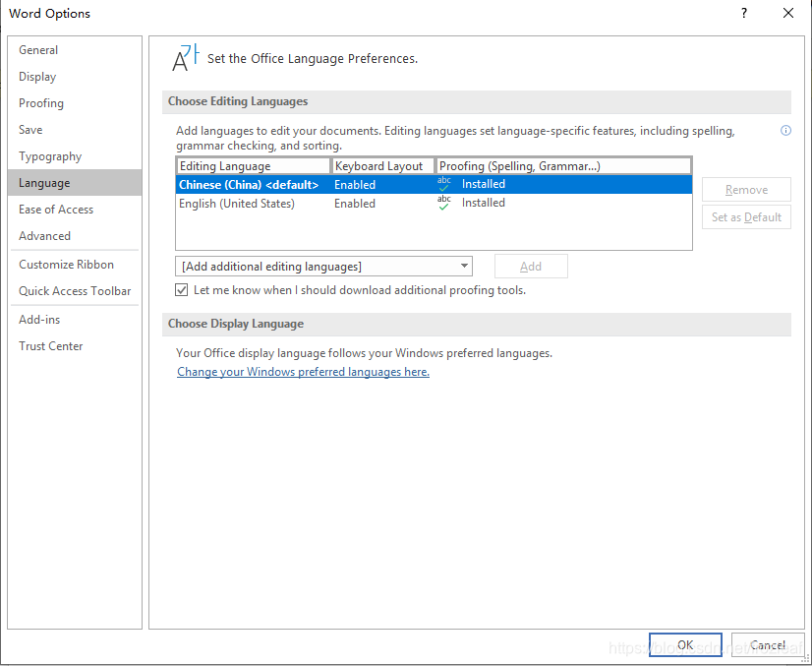Select the Chinese (China) <default> language row
The width and height of the screenshot is (812, 666).
coord(434,185)
